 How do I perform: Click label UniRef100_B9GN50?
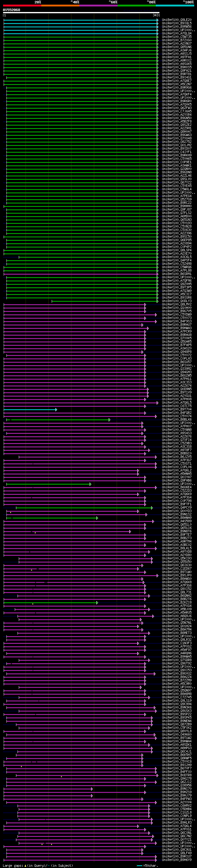(x=177, y=118)
